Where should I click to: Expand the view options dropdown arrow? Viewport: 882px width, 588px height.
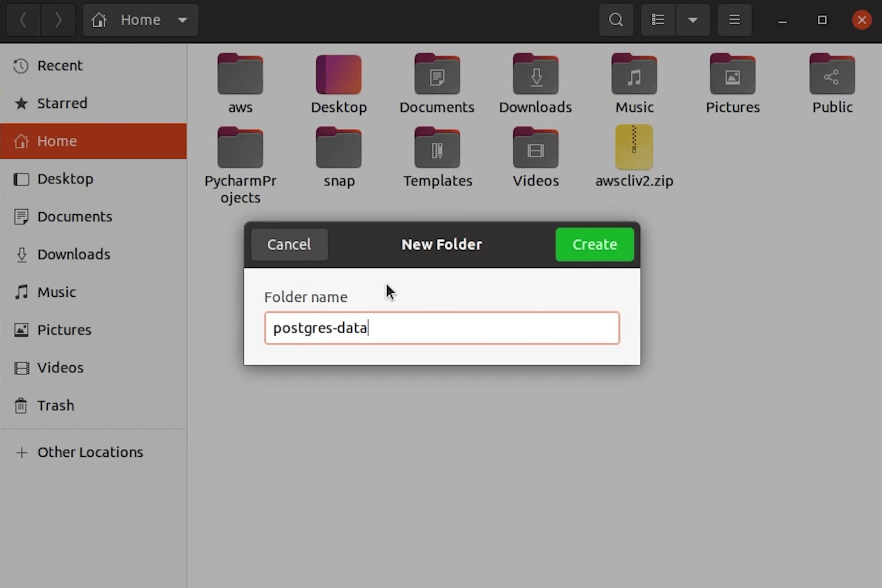pos(692,20)
